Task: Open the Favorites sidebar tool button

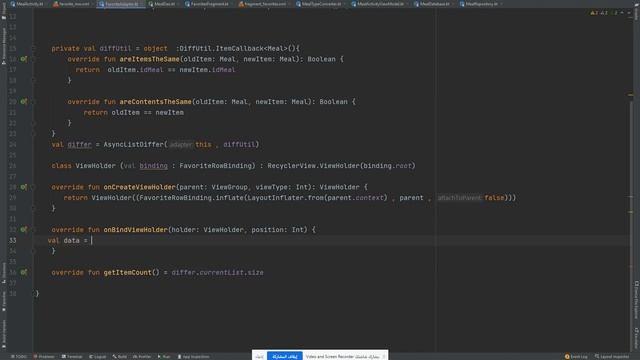Action: (x=4, y=301)
